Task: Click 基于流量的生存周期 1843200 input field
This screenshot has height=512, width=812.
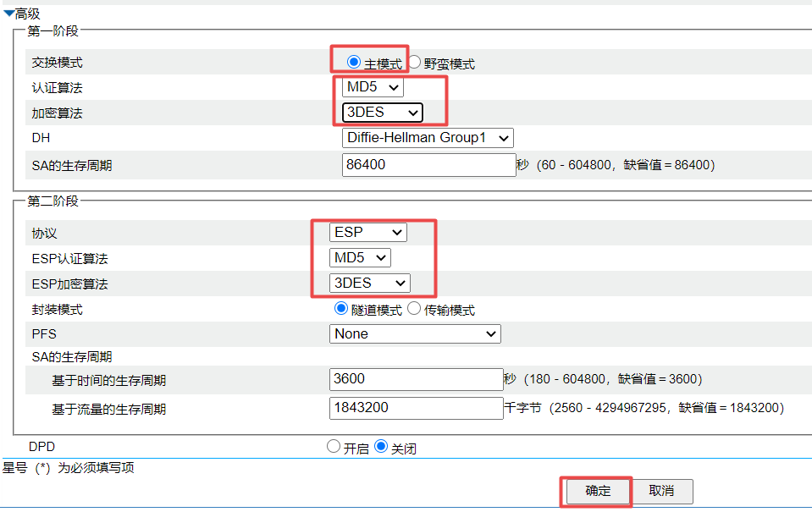Action: 416,407
